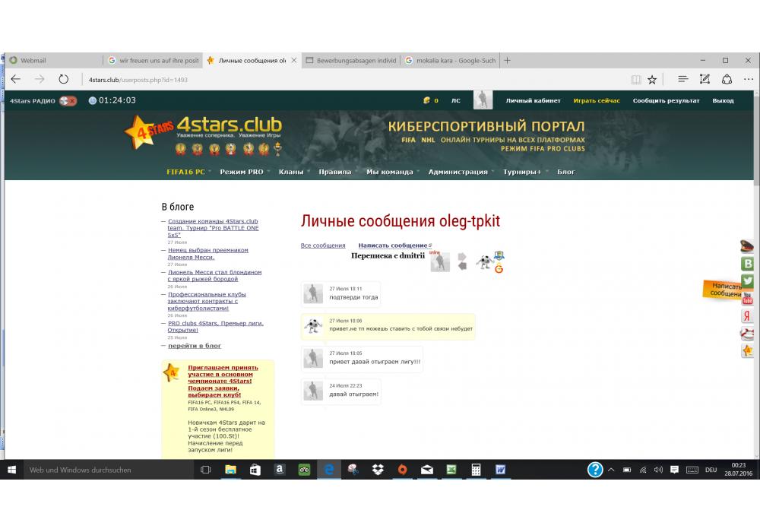Open the Турниры+ dropdown menu
Viewport: 760px width, 532px height.
coord(522,172)
